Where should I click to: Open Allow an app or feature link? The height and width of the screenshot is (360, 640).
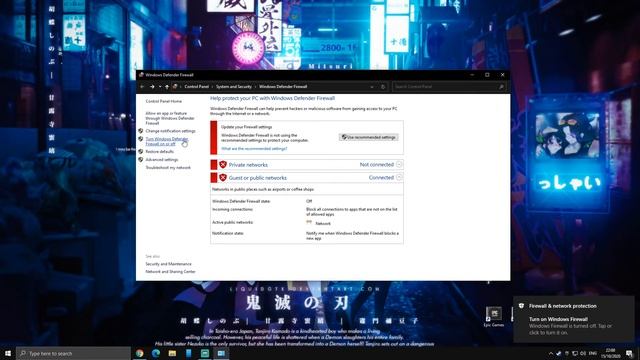click(170, 118)
